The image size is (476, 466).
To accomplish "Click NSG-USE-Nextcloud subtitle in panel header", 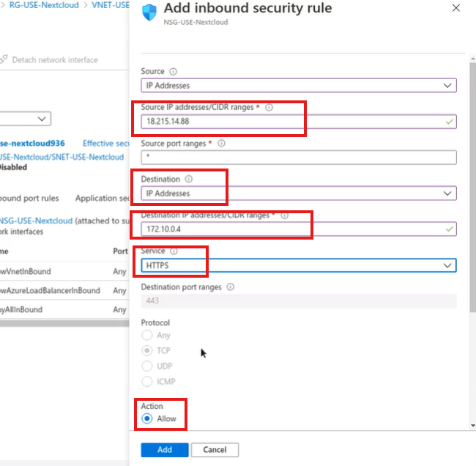I will tap(196, 22).
